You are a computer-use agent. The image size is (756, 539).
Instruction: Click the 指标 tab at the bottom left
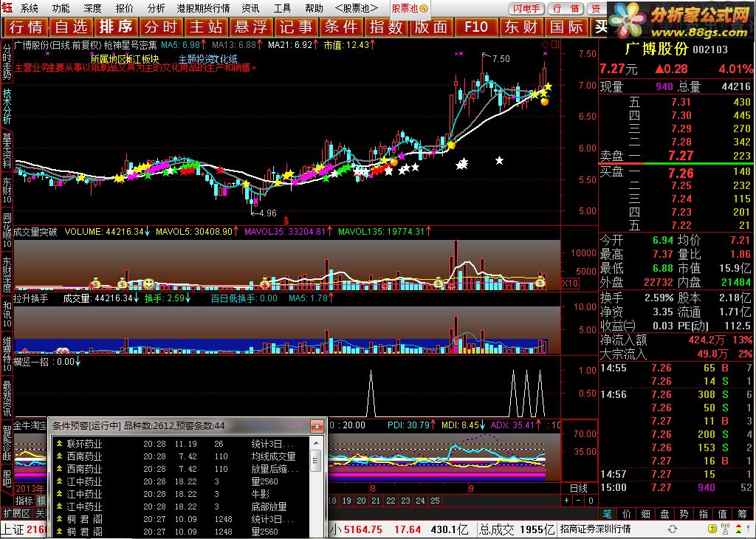[24, 501]
